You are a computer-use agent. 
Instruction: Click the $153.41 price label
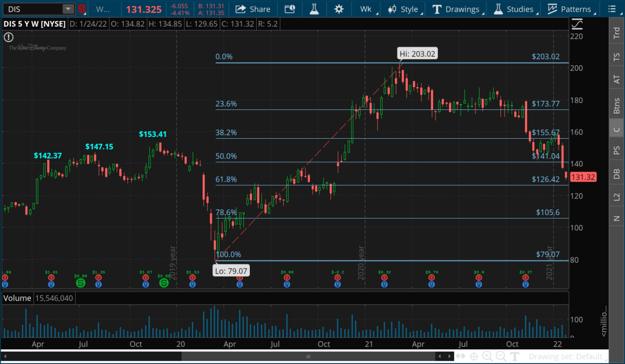(153, 134)
